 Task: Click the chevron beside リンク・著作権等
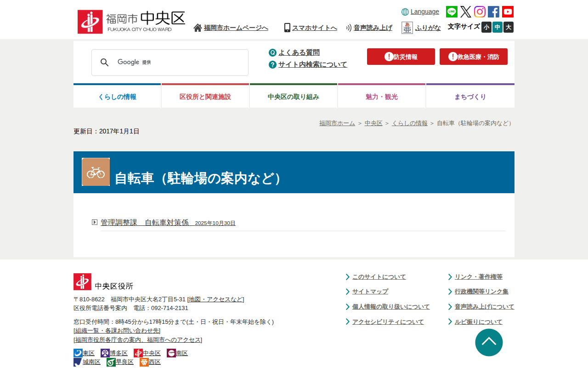tap(450, 277)
